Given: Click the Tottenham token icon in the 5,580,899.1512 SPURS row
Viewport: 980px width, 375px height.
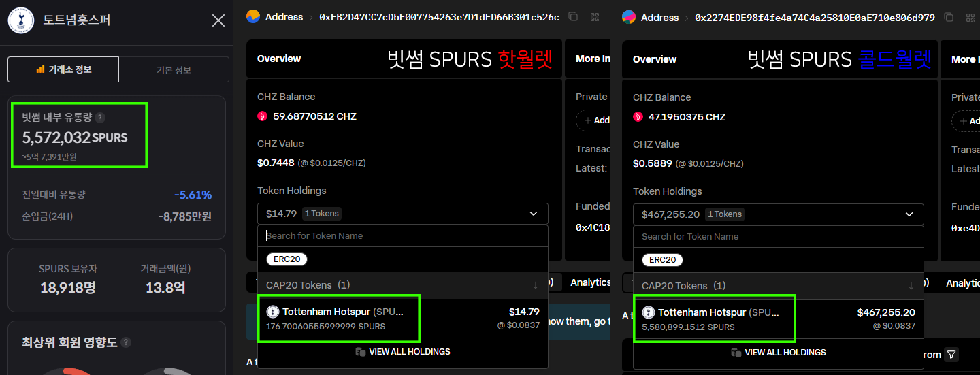Looking at the screenshot, I should point(648,312).
